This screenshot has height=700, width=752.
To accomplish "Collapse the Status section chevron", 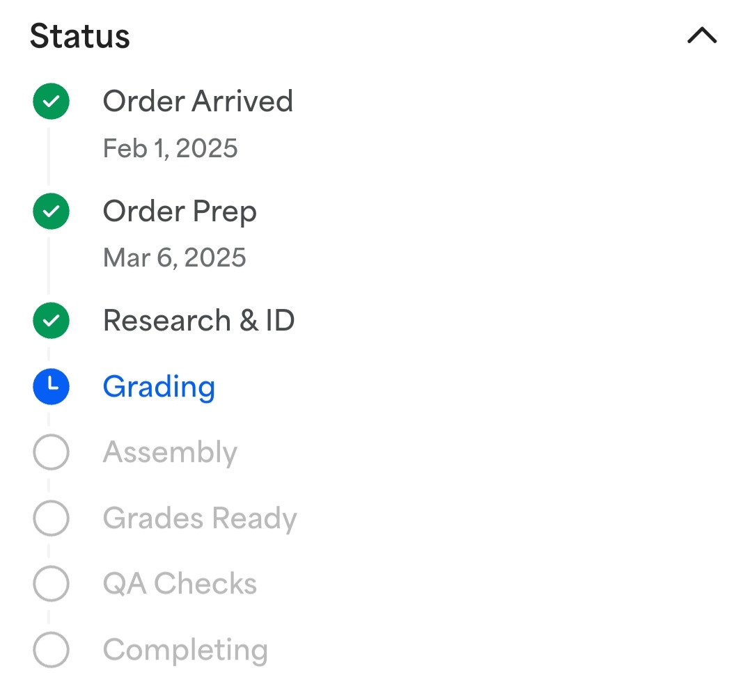I will tap(702, 35).
